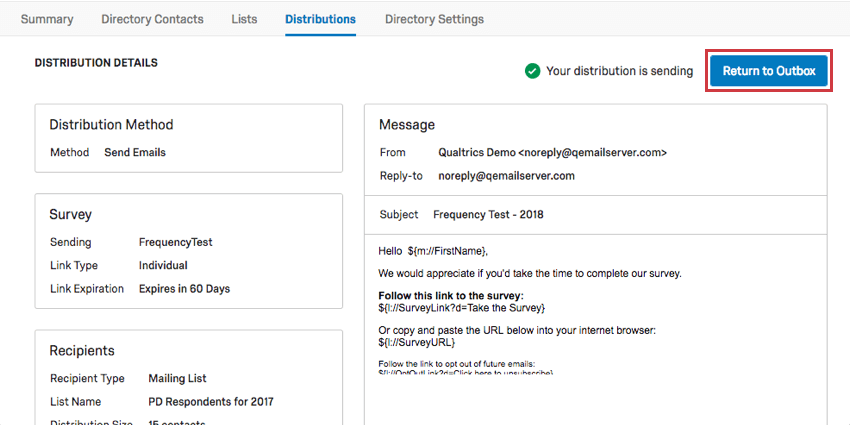The width and height of the screenshot is (850, 425).
Task: Click the green checkmark status icon
Action: click(533, 71)
